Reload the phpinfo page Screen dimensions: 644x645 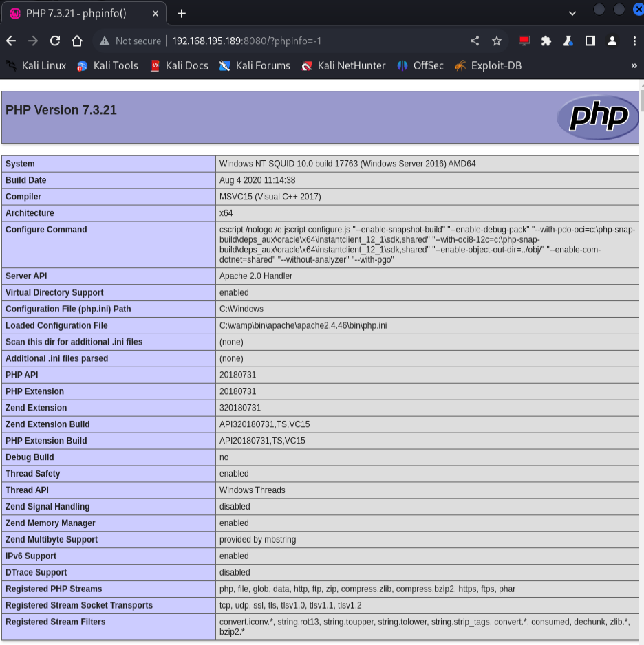tap(54, 41)
